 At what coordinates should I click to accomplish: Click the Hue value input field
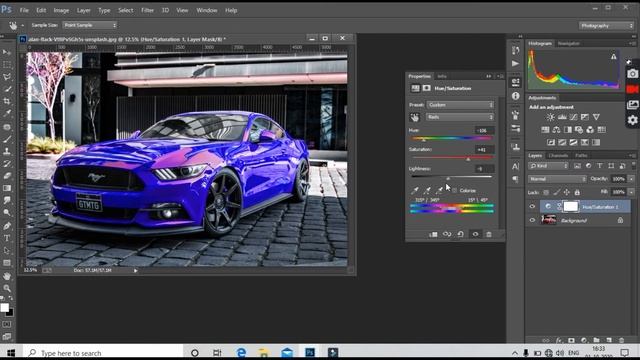point(484,131)
